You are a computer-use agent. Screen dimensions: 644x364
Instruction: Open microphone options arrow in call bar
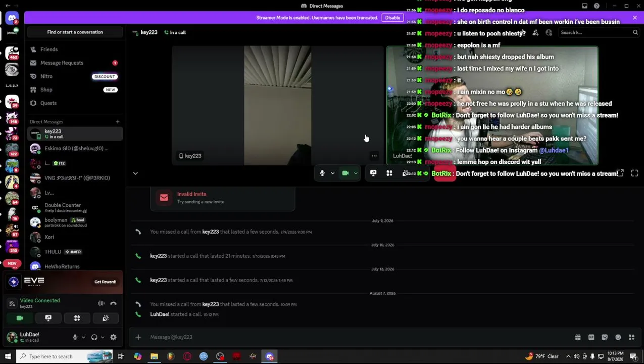pos(332,173)
